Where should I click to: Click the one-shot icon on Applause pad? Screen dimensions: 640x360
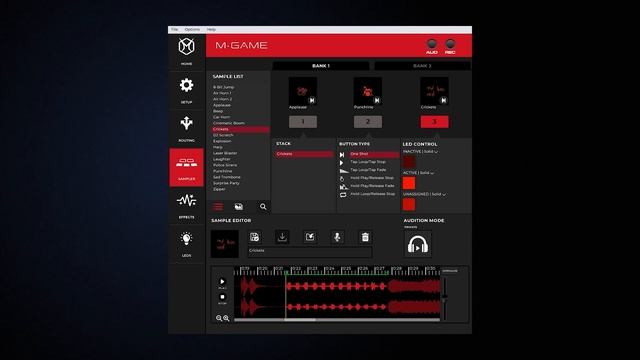click(x=312, y=100)
